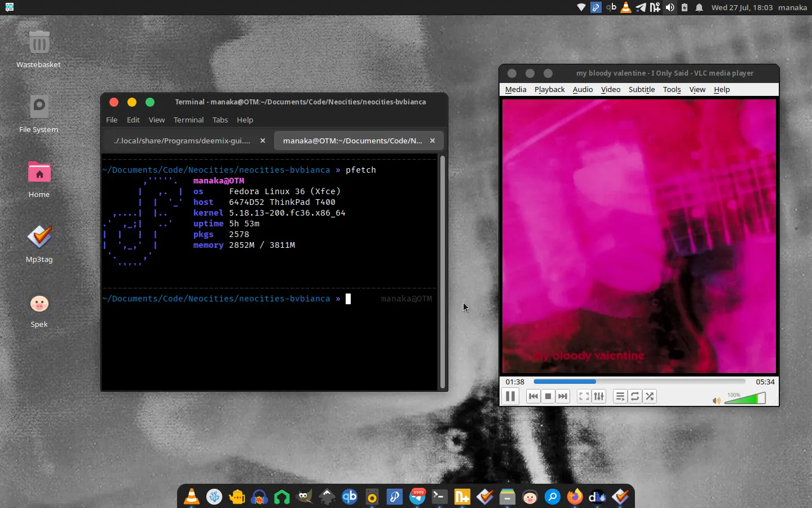
Task: Launch GIMP from the dock
Action: (304, 497)
